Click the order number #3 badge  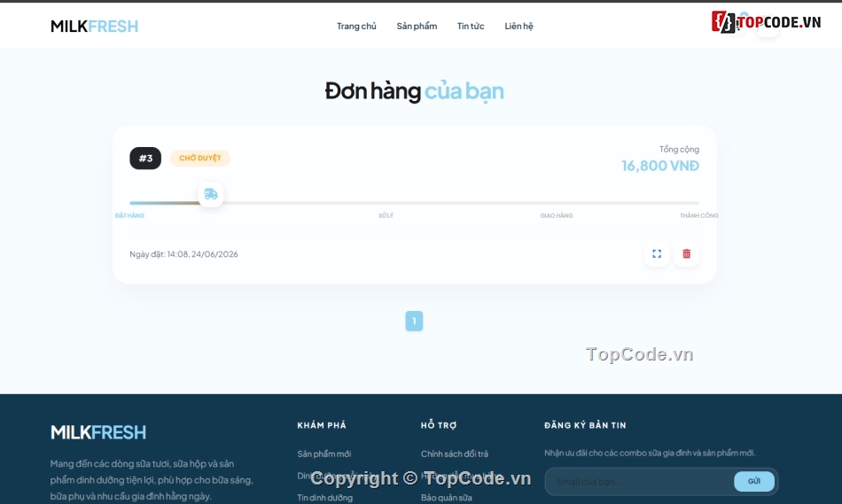[145, 159]
